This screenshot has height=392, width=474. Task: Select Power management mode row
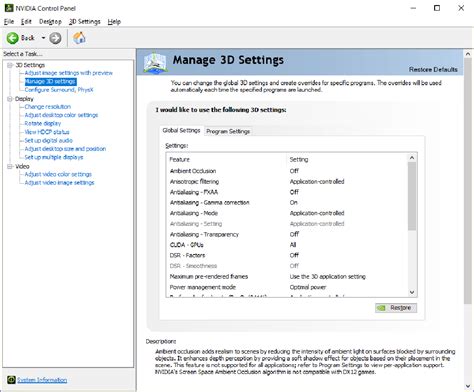point(287,287)
